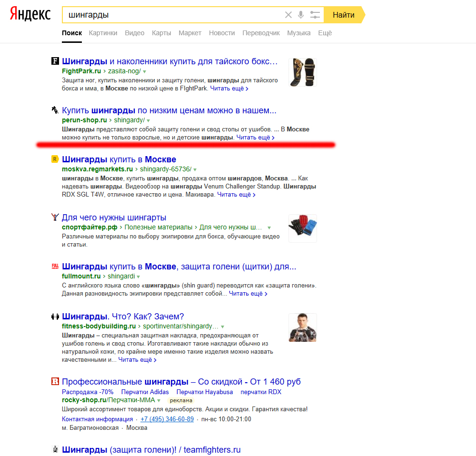
Task: Open 'Перчатки Hayabusa' ad sitelink
Action: coord(205,392)
